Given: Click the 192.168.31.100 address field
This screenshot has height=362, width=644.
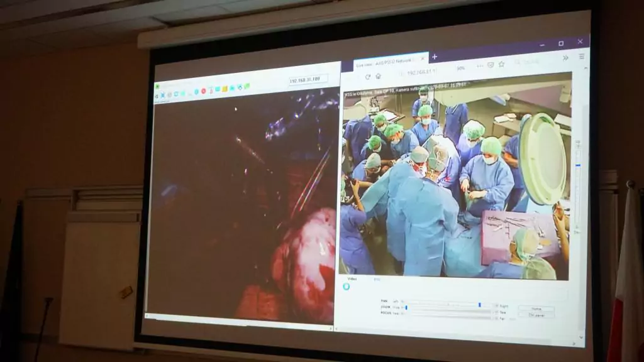Looking at the screenshot, I should (307, 80).
